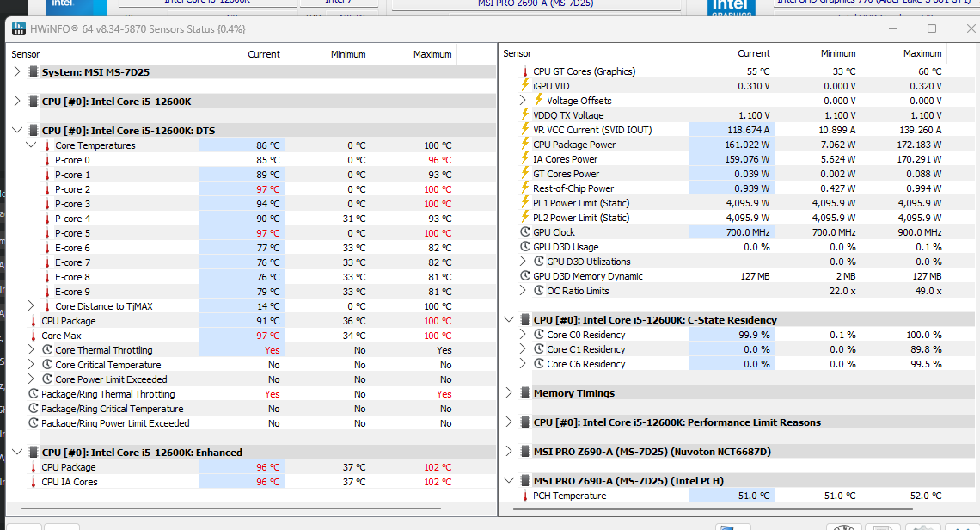Select the P-core 5 temperature row
The width and height of the screenshot is (980, 530).
(251, 233)
